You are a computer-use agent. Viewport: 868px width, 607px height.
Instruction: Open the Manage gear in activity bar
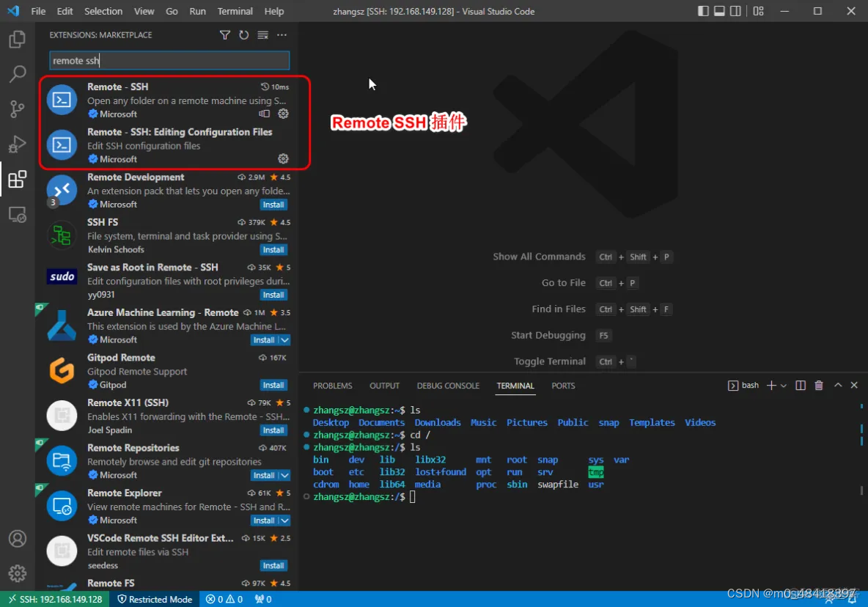click(x=17, y=573)
